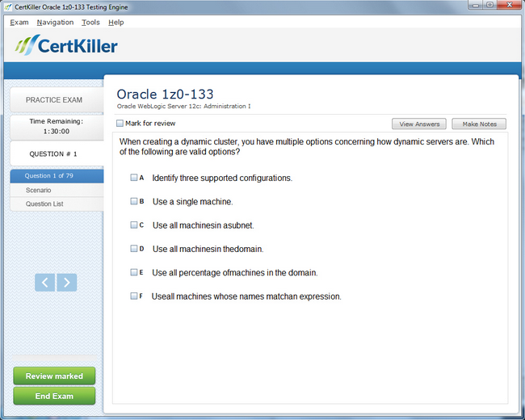The image size is (525, 420).
Task: Click text 'Use a single machine.'
Action: tap(193, 202)
